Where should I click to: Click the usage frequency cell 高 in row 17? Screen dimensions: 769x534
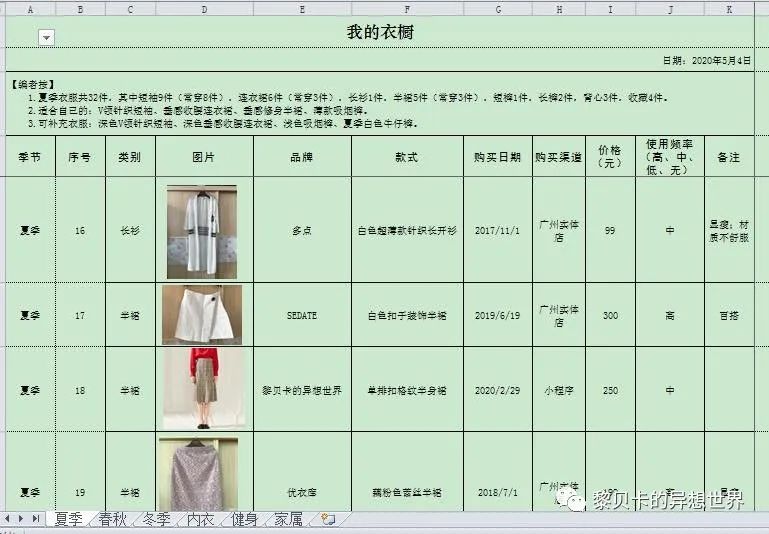tap(670, 315)
